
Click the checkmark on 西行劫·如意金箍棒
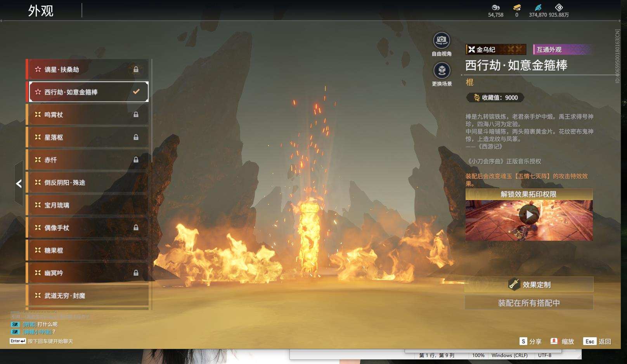(136, 92)
